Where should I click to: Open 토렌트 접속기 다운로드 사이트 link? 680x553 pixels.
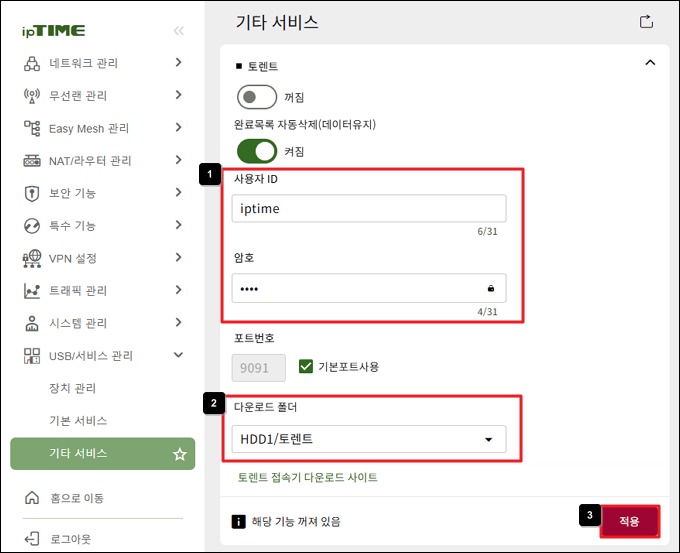[307, 478]
